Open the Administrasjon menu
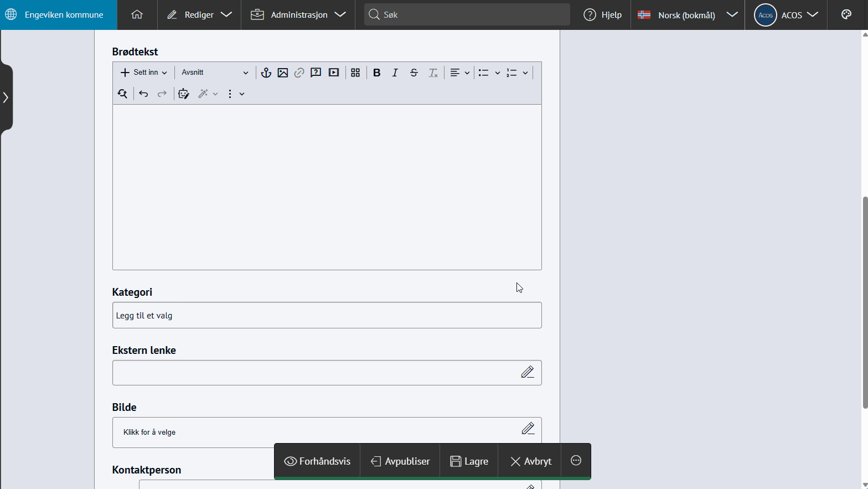The height and width of the screenshot is (489, 868). pyautogui.click(x=298, y=15)
